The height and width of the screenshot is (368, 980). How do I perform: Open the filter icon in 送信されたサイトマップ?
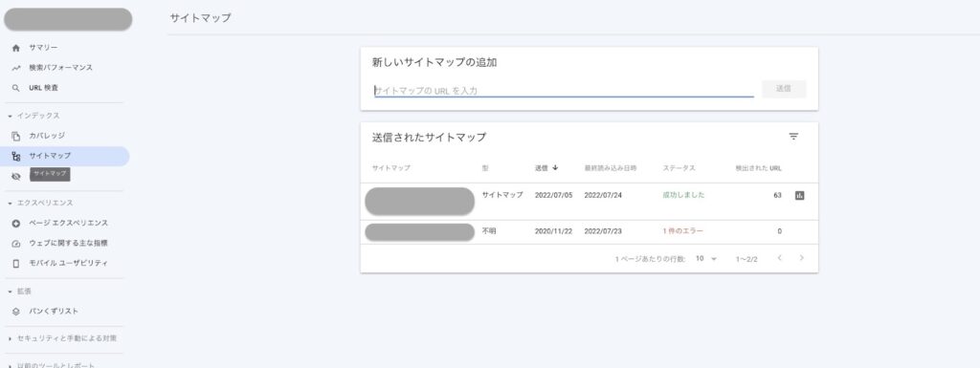click(x=793, y=137)
